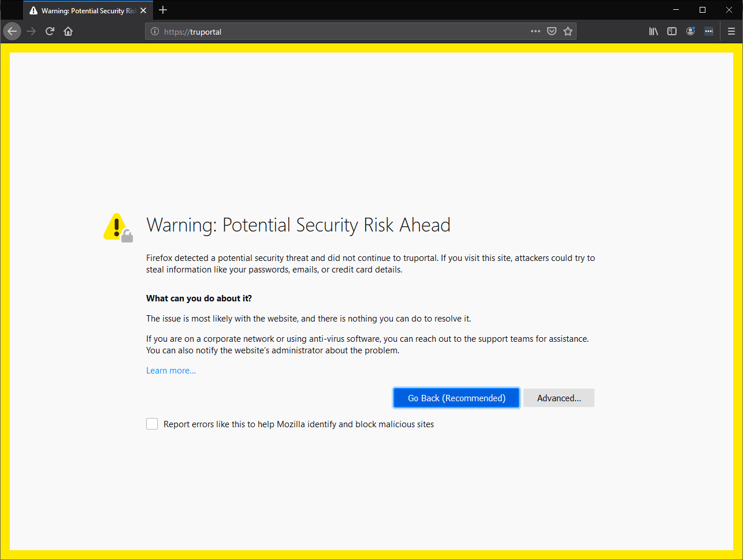This screenshot has width=743, height=560.
Task: Open the Firefox hamburger menu
Action: pyautogui.click(x=731, y=31)
